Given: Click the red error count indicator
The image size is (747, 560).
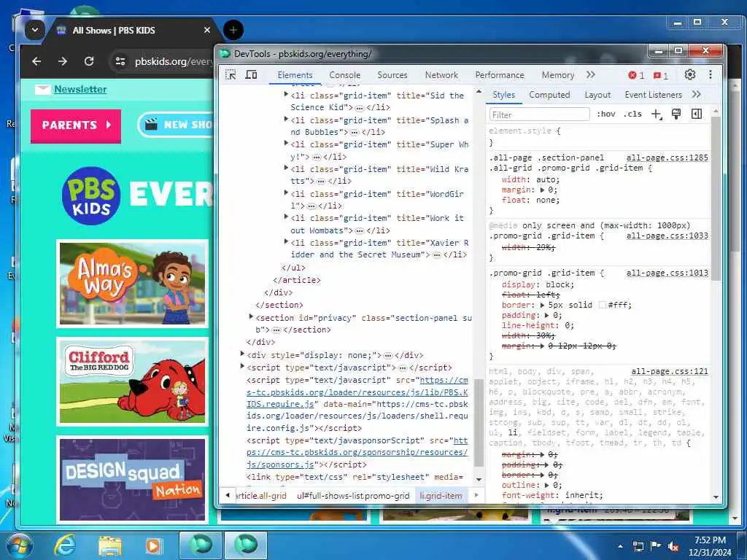Looking at the screenshot, I should point(636,75).
